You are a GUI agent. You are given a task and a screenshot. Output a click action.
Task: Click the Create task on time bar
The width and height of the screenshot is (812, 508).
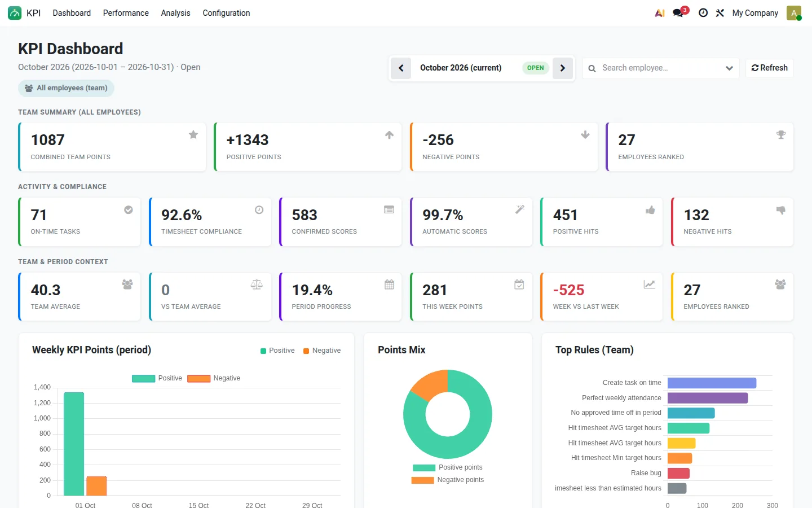712,383
